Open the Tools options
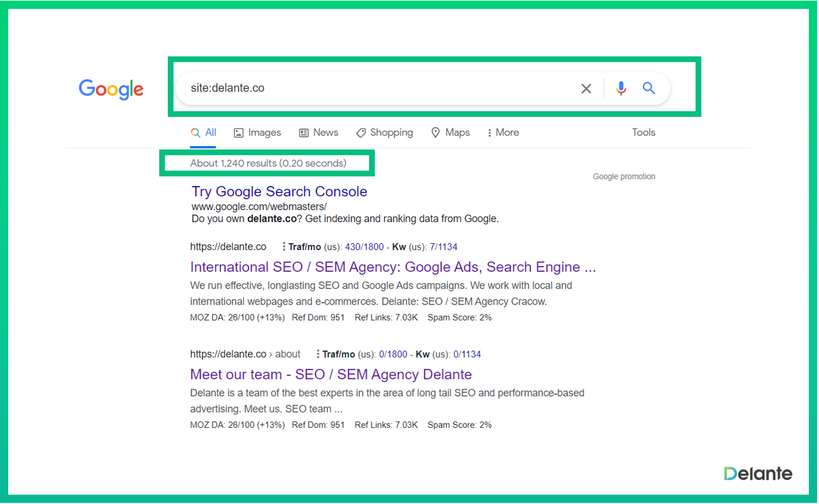 (643, 133)
